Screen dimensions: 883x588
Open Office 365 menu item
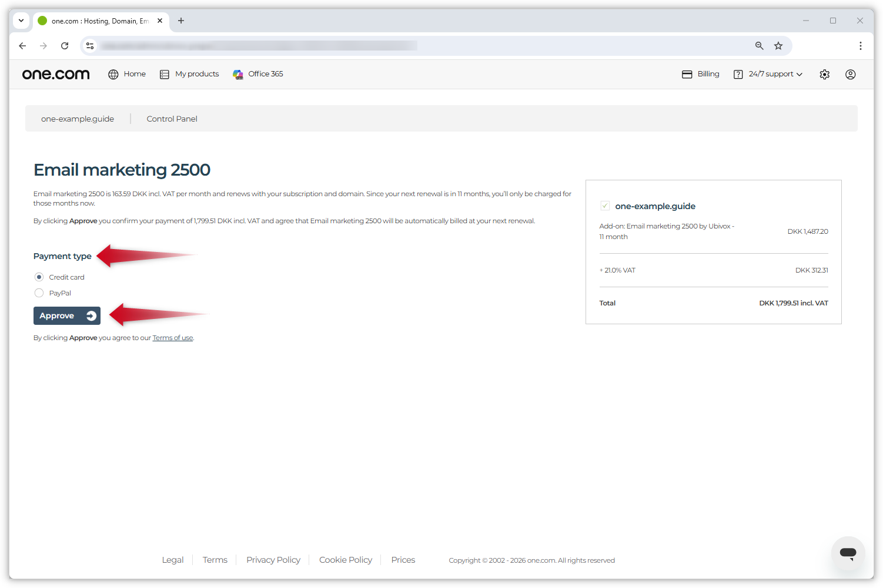(258, 74)
